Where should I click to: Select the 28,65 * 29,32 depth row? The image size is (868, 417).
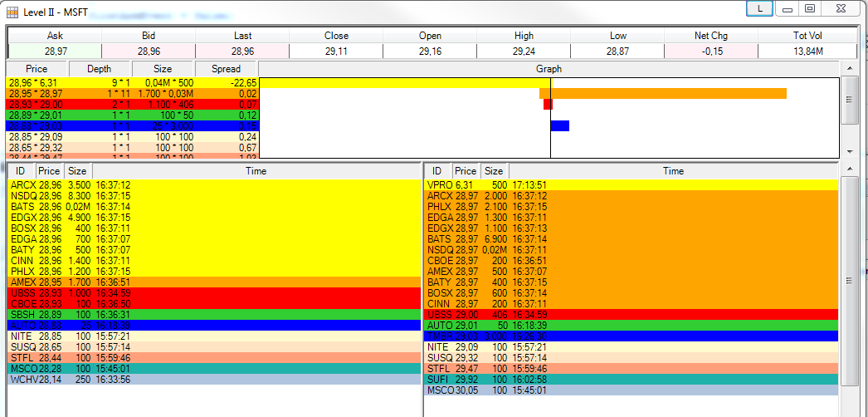point(132,148)
